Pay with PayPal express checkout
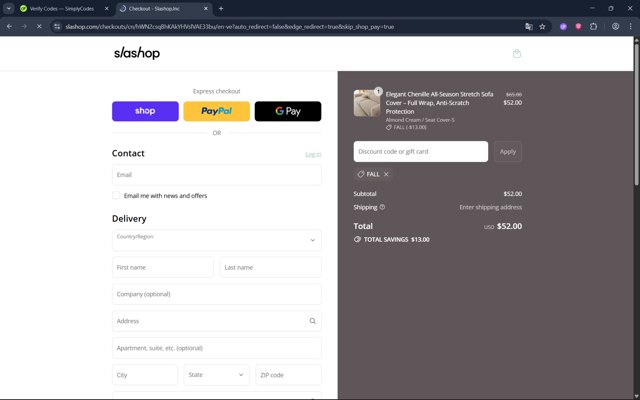This screenshot has height=400, width=640. 217,111
